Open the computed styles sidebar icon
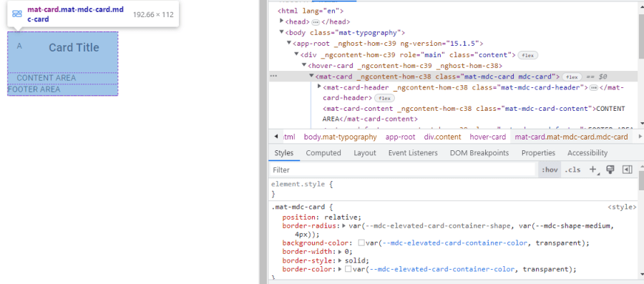The width and height of the screenshot is (644, 284). coord(627,170)
